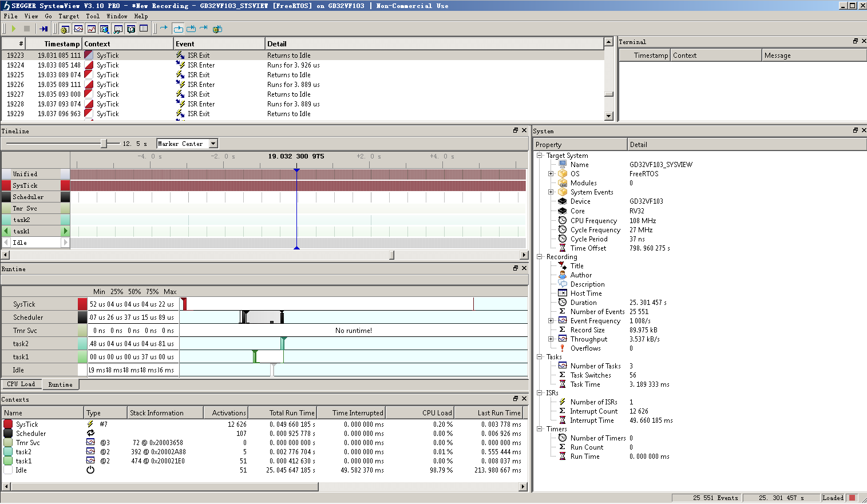Click the gear with arrow toolbar icon
The height and width of the screenshot is (504, 867).
tap(217, 29)
